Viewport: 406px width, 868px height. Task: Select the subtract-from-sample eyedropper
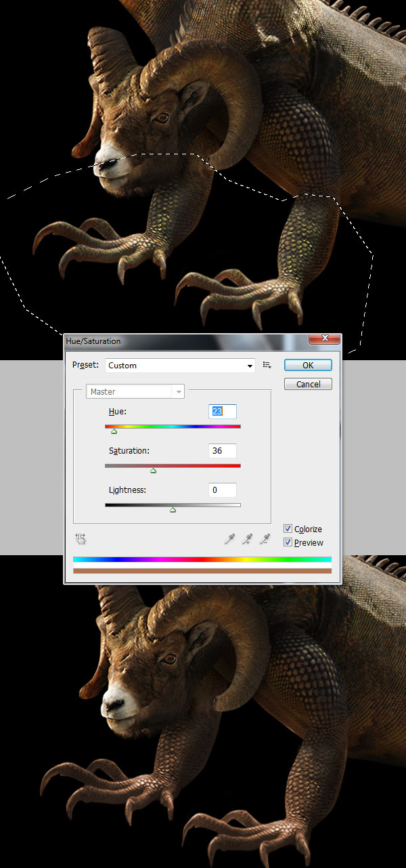pos(265,539)
